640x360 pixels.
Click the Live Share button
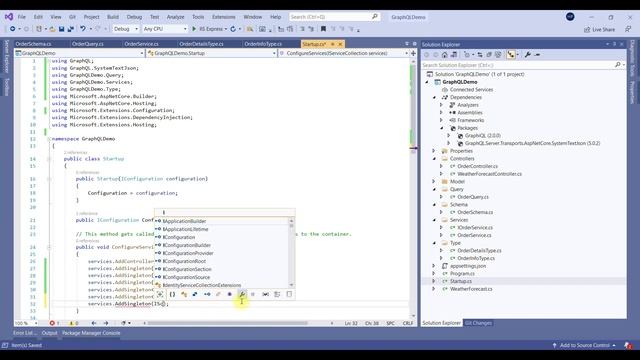pos(600,29)
